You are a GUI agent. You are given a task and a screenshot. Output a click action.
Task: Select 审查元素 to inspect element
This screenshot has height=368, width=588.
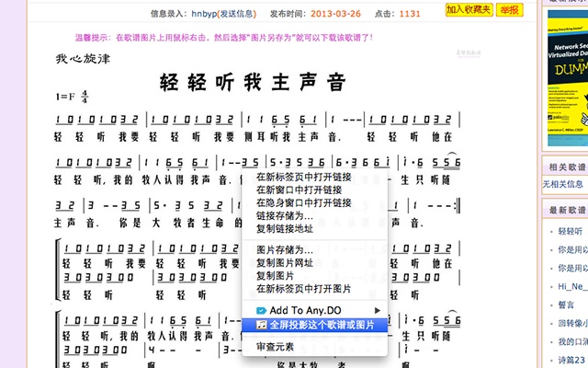tap(275, 347)
